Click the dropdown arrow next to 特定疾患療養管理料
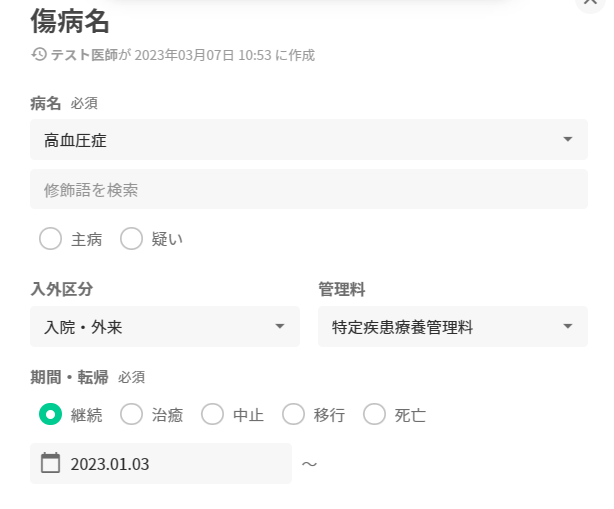 click(568, 327)
